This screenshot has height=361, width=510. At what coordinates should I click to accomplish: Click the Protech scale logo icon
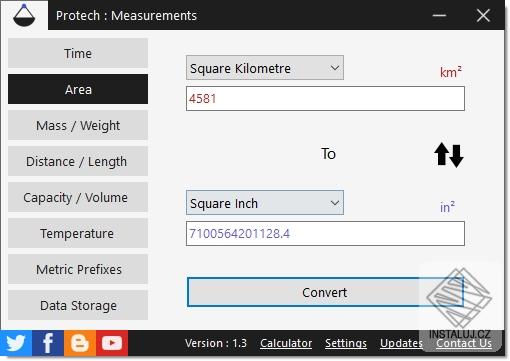(x=24, y=15)
